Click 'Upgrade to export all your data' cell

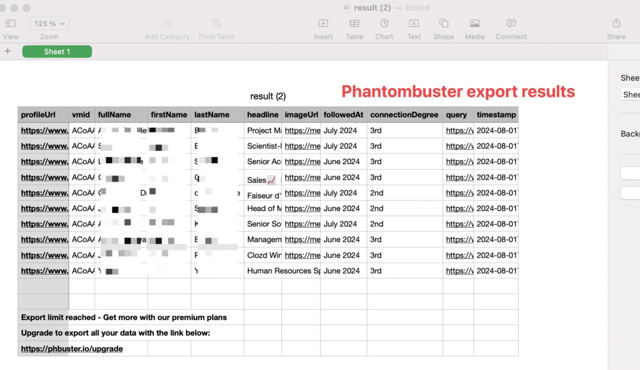pyautogui.click(x=116, y=333)
